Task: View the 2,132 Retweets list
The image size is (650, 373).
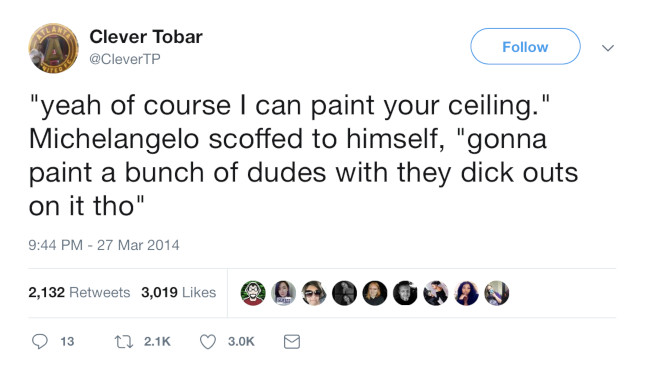Action: pos(79,293)
